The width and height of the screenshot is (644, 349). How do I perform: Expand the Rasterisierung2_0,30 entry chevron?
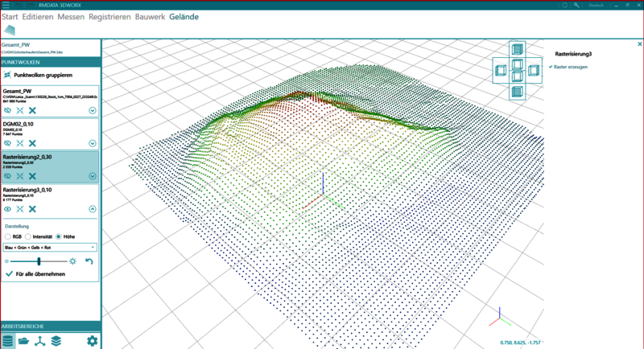click(x=93, y=176)
